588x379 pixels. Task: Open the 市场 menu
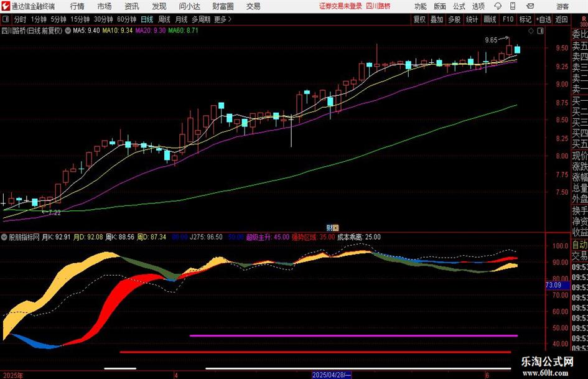click(105, 6)
